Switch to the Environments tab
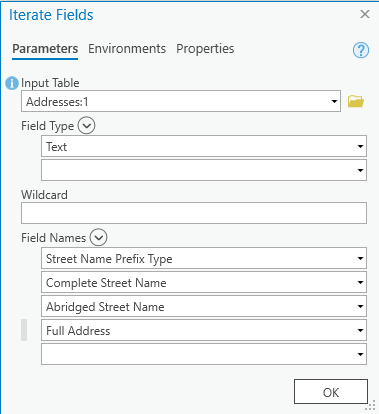The height and width of the screenshot is (414, 379). click(x=127, y=49)
